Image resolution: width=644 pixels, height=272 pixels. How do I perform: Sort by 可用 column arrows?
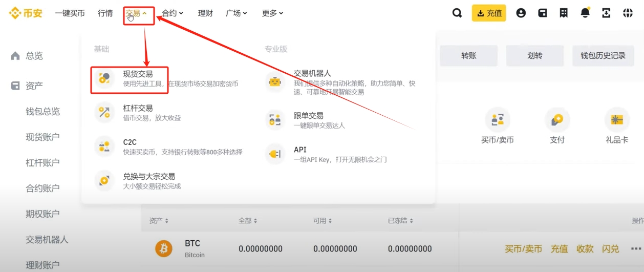pos(330,221)
